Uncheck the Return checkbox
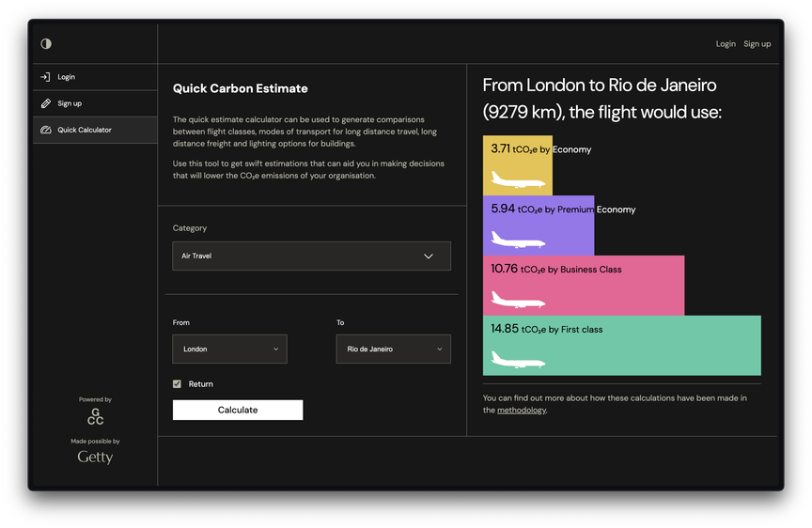 177,383
